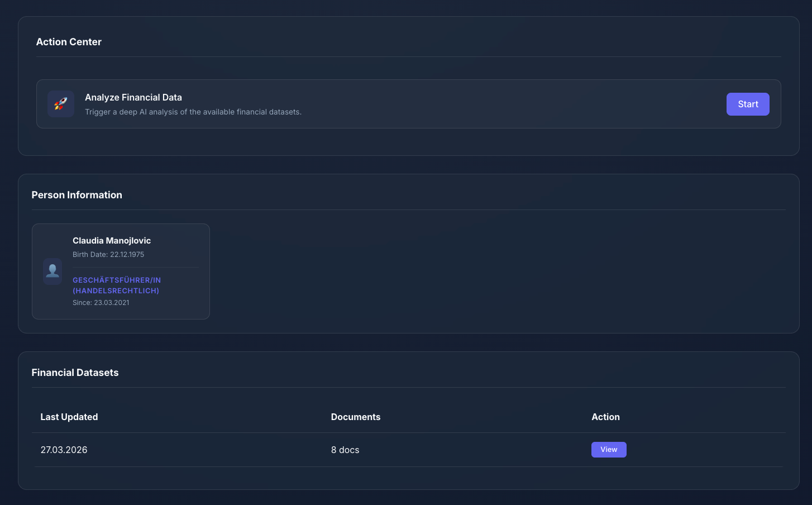Screen dimensions: 812x505
Task: Click the Birth Date: 22.12.1975 text
Action: 108,254
